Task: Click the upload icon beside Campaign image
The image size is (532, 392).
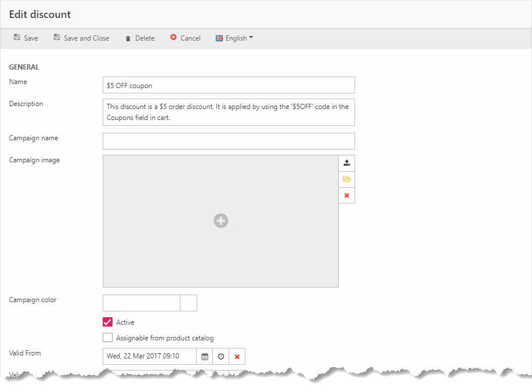Action: tap(347, 163)
